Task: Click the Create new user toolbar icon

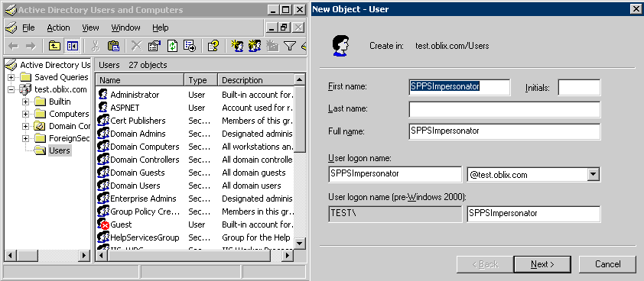Action: pyautogui.click(x=237, y=46)
